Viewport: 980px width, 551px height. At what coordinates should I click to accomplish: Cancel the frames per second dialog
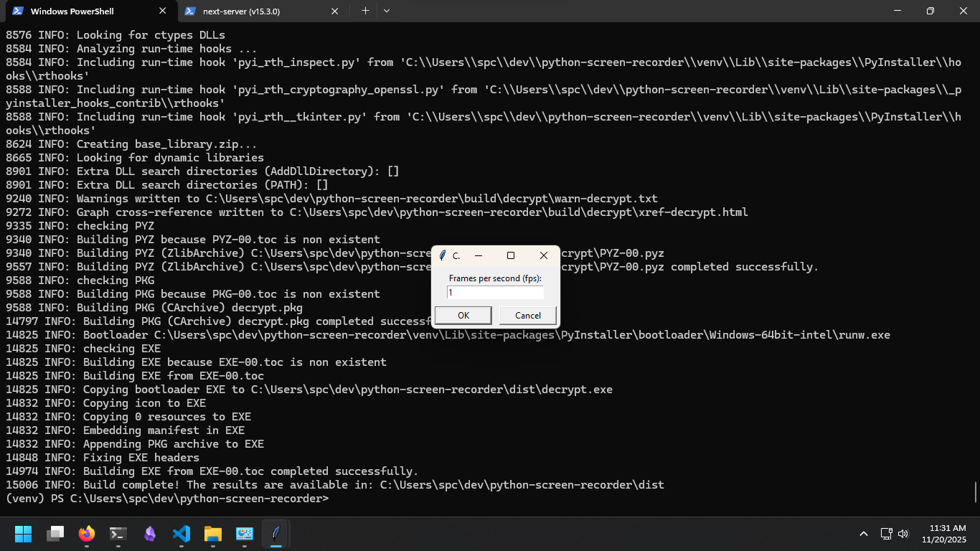point(527,315)
